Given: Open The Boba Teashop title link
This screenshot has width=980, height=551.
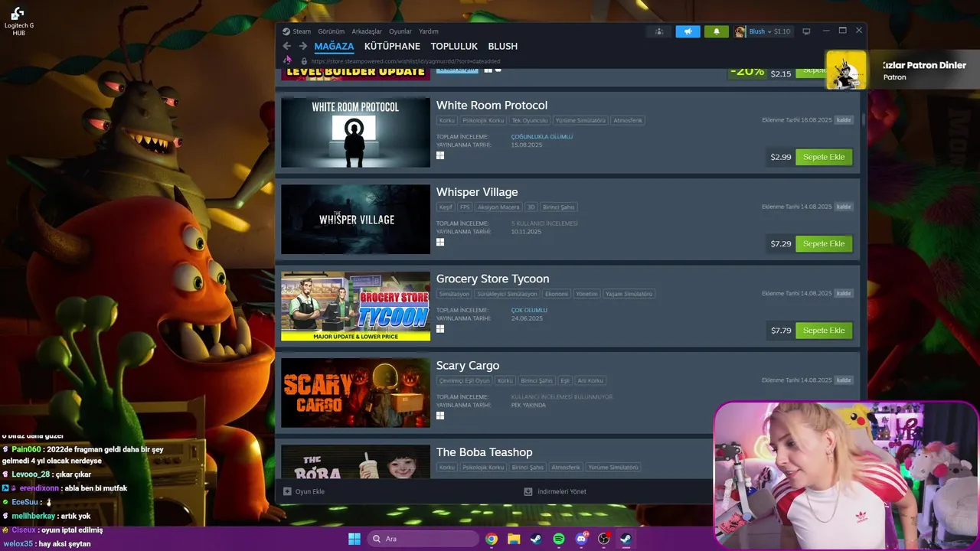Looking at the screenshot, I should [x=484, y=452].
